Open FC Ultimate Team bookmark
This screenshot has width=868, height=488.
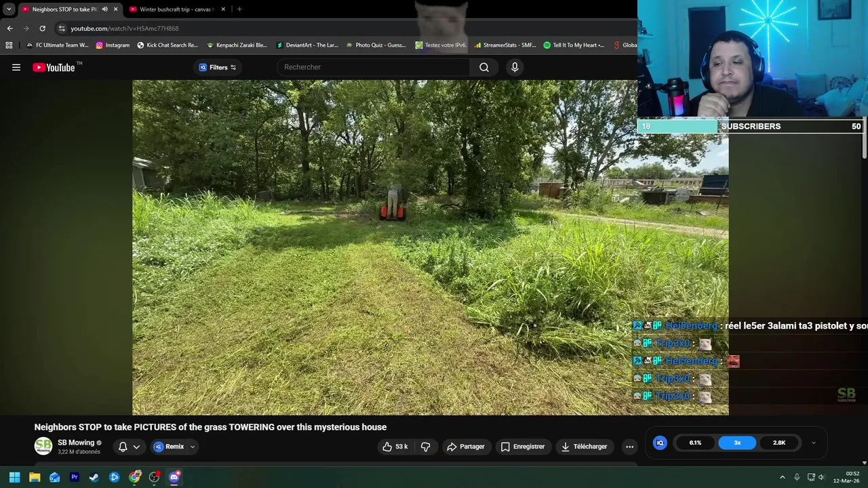tap(58, 45)
